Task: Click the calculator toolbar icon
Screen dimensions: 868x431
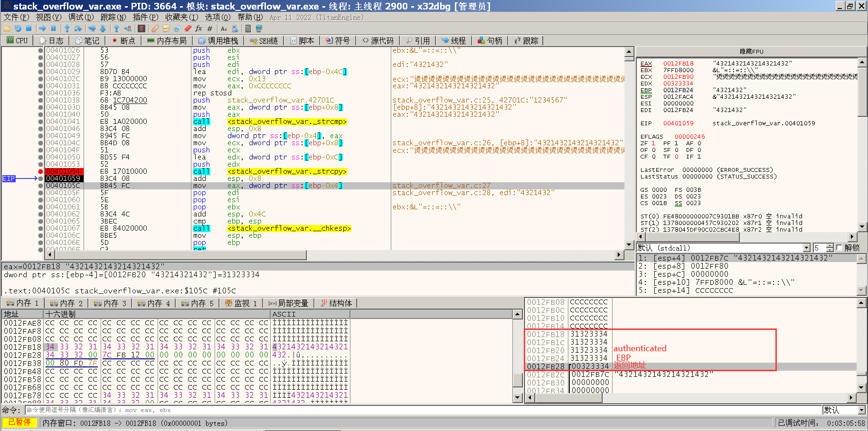Action: pos(248,28)
